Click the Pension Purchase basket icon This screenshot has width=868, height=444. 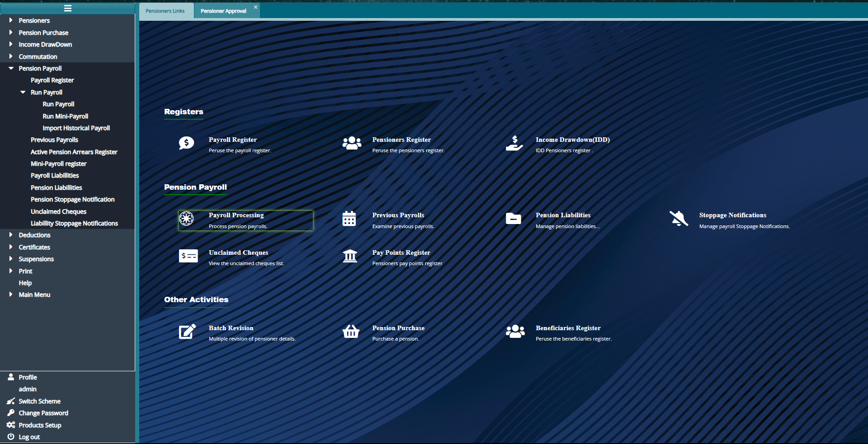coord(351,331)
